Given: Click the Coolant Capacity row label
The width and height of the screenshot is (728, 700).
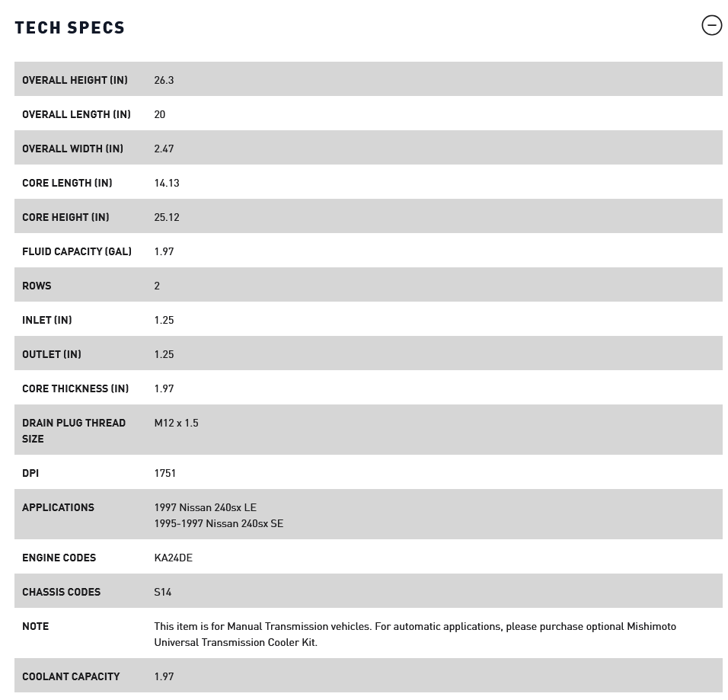Looking at the screenshot, I should 71,676.
